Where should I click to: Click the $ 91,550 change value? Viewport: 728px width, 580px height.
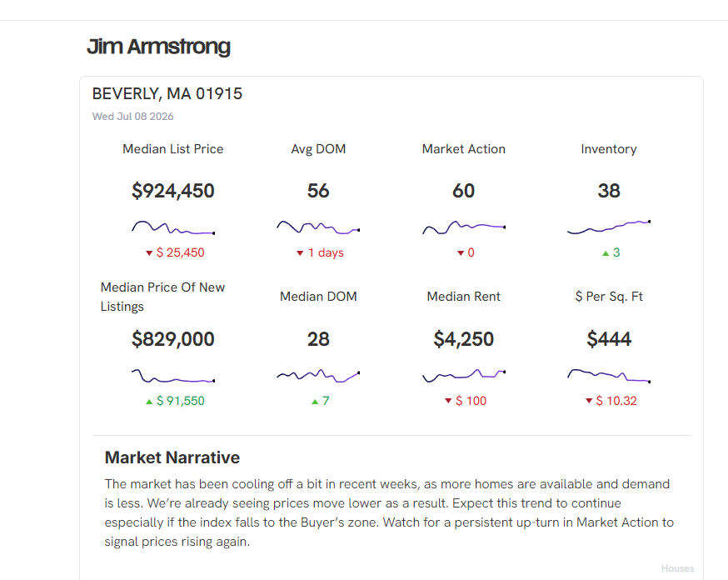coord(180,401)
